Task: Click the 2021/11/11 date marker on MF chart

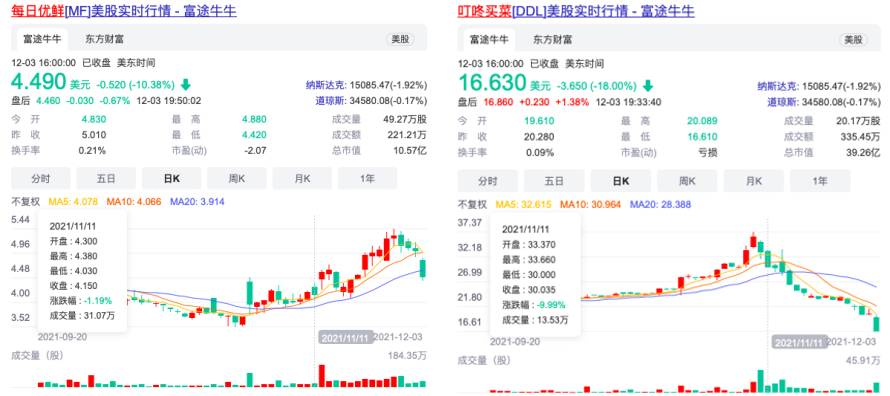Action: point(346,337)
